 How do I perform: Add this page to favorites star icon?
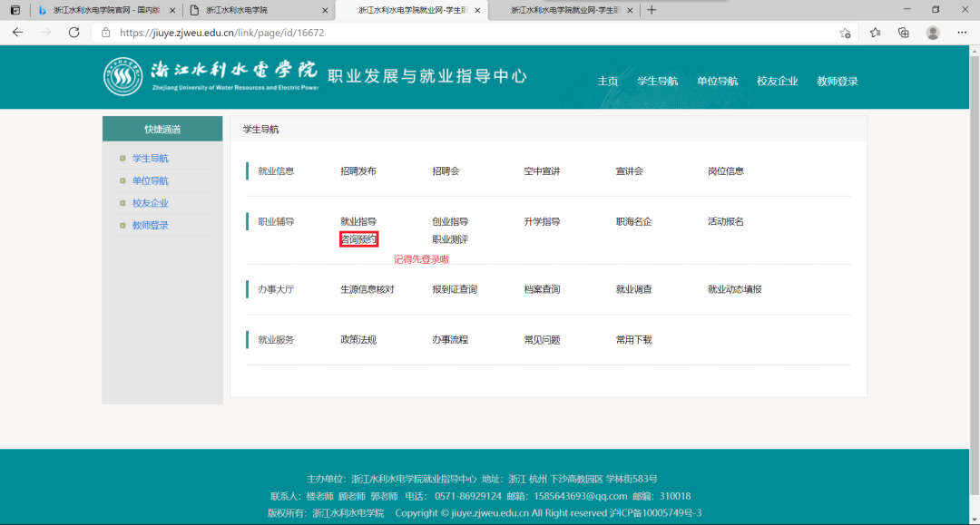[x=845, y=33]
